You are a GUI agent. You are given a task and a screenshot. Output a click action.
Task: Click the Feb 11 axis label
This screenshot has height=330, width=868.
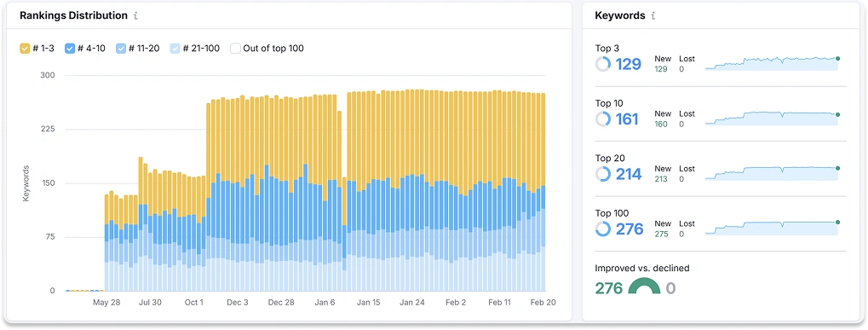500,303
